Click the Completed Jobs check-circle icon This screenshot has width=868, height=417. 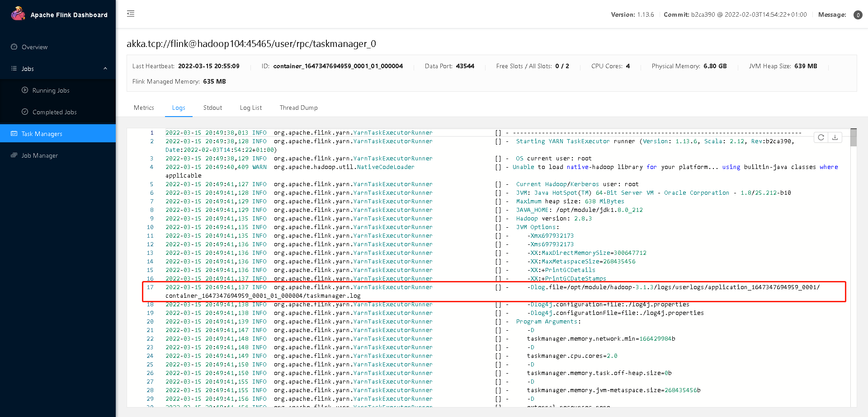25,112
